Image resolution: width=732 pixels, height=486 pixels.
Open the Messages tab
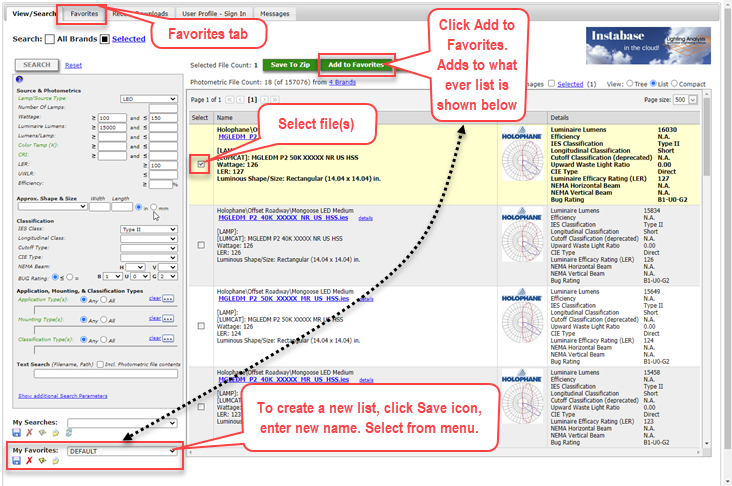click(274, 14)
